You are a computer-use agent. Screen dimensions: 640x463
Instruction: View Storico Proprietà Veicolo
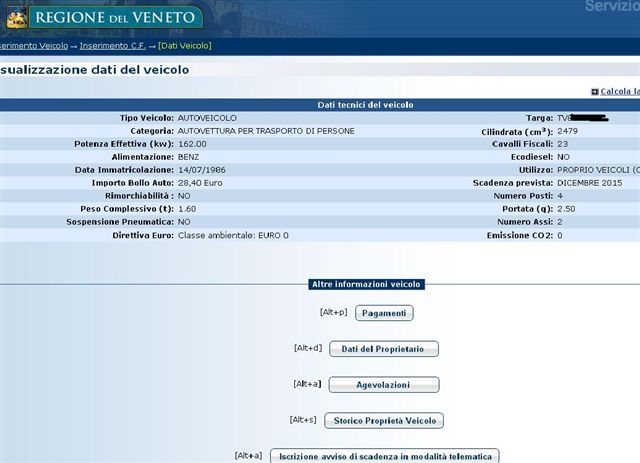[384, 421]
